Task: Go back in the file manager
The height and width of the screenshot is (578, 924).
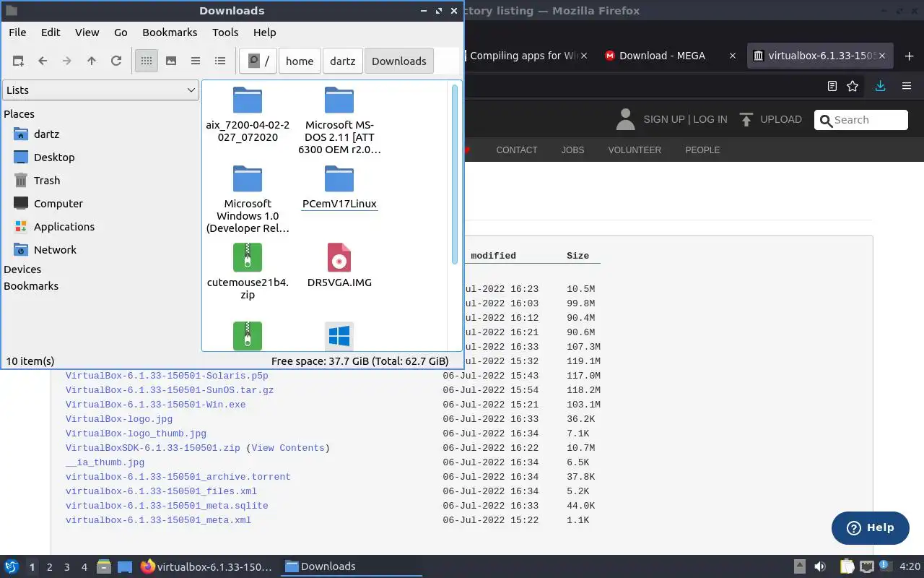Action: coord(43,61)
